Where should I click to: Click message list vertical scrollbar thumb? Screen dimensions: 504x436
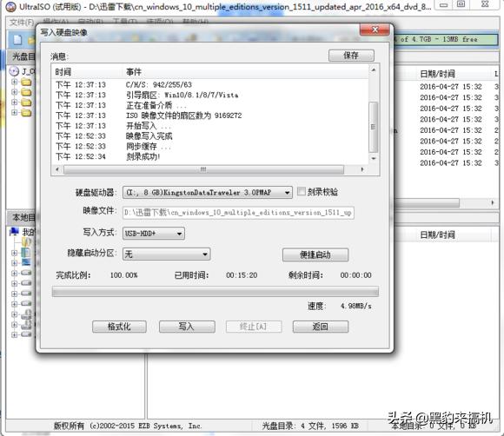click(373, 127)
